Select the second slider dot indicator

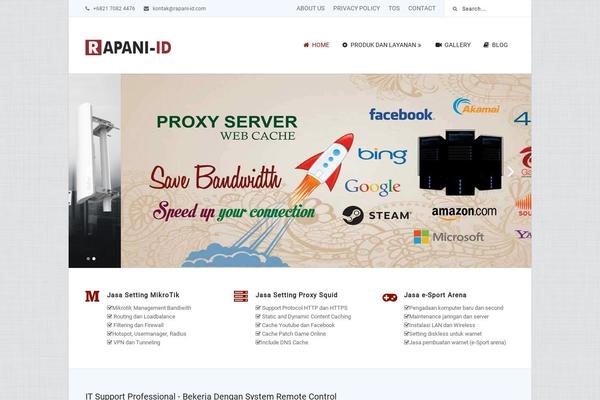(94, 259)
